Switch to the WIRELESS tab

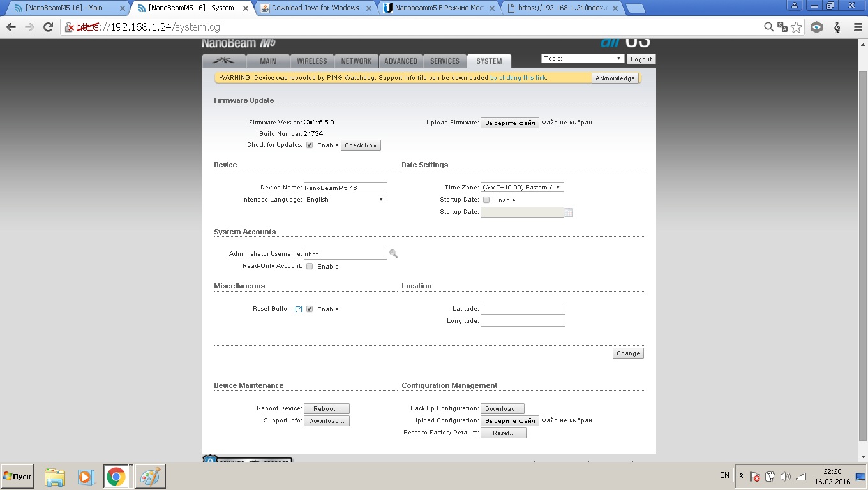point(311,61)
